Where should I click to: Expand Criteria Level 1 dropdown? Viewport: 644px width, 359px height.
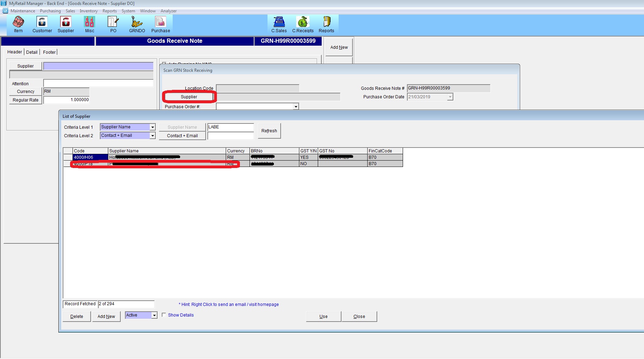(153, 127)
